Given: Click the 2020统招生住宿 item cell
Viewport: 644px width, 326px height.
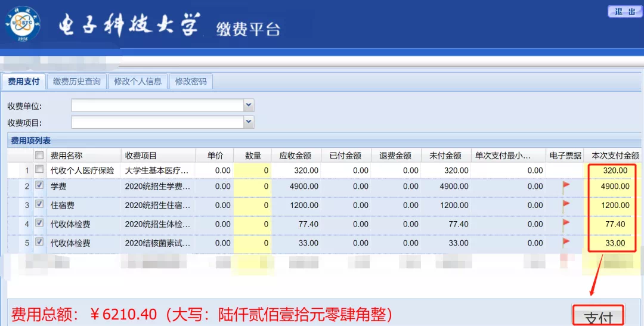Looking at the screenshot, I should click(158, 205).
